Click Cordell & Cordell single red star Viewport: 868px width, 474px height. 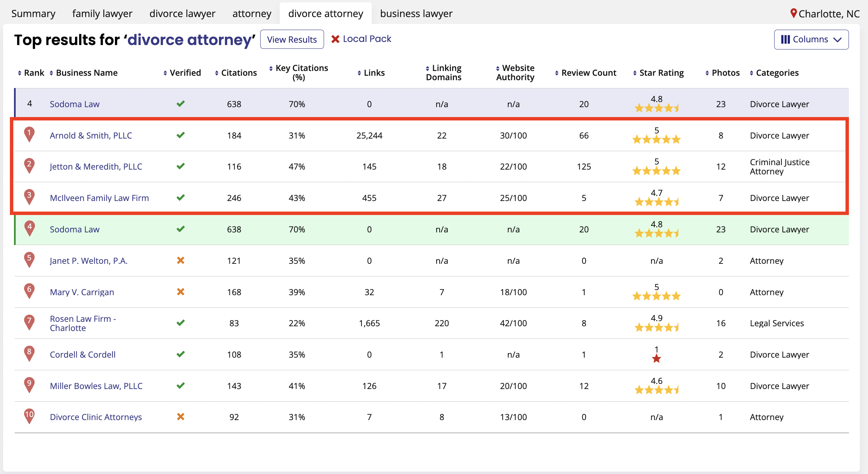[656, 359]
